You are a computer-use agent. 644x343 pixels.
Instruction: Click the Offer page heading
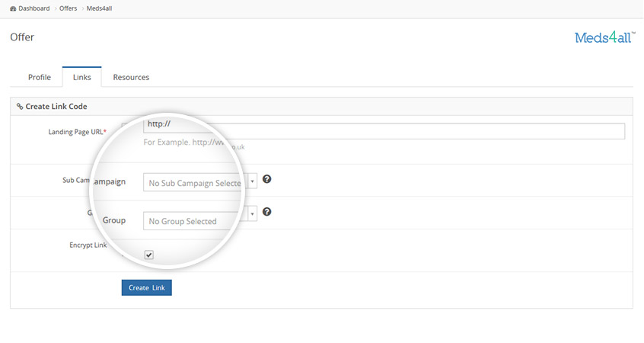(x=22, y=37)
